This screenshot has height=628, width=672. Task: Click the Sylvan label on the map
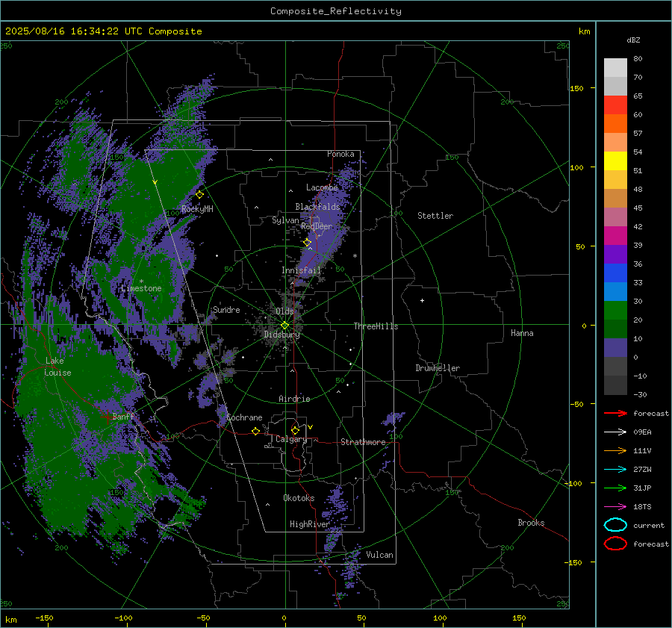285,220
